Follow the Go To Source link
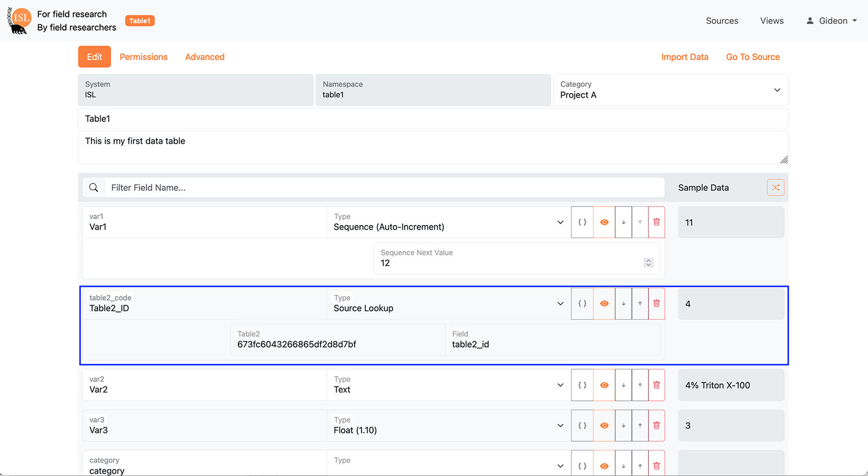The width and height of the screenshot is (868, 476). tap(753, 57)
